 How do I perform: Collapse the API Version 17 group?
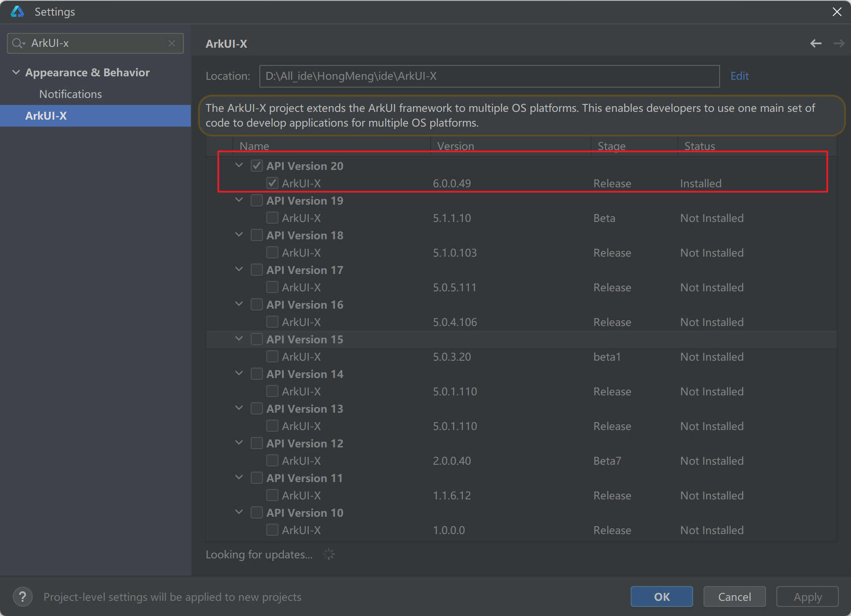(239, 269)
